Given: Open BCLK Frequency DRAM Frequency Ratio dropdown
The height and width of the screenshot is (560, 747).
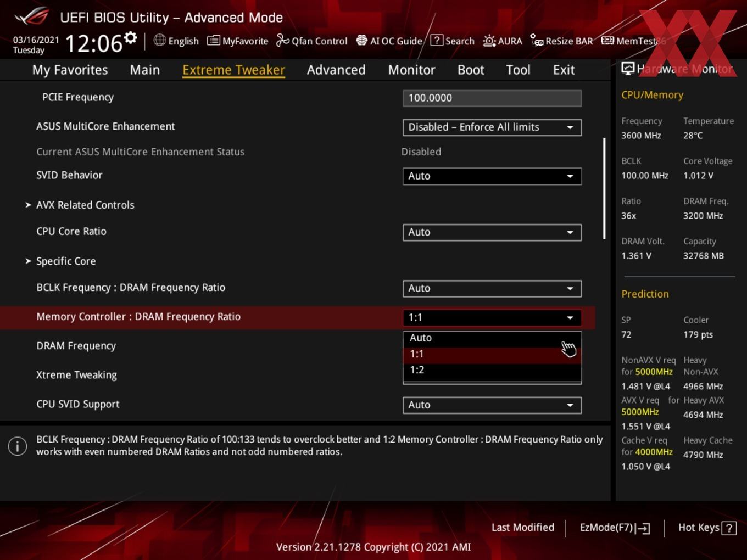Looking at the screenshot, I should pyautogui.click(x=492, y=288).
